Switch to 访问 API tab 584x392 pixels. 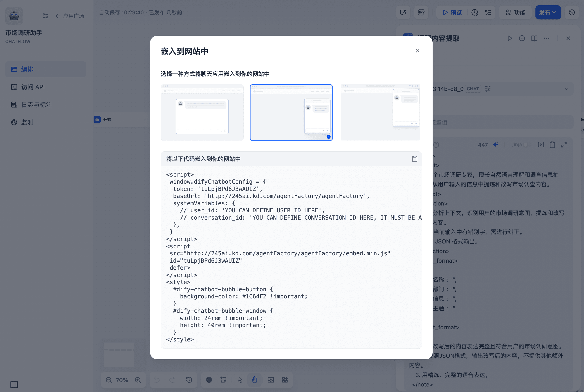pos(33,87)
